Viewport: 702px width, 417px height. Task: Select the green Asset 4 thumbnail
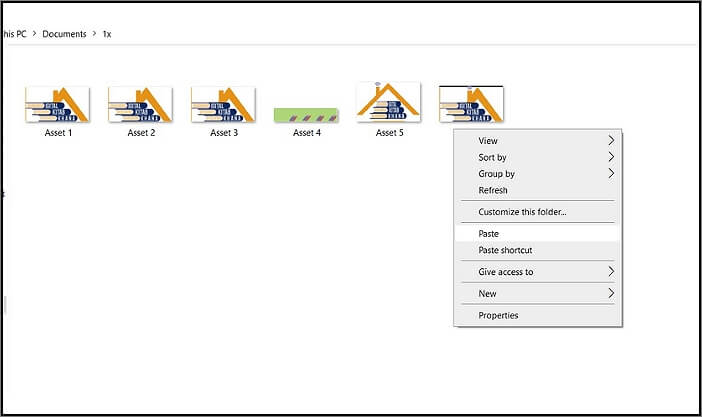(x=306, y=116)
